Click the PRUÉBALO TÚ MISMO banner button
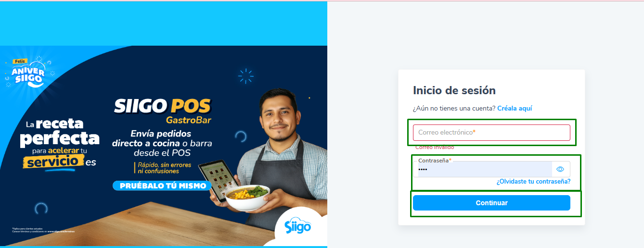 [x=163, y=186]
